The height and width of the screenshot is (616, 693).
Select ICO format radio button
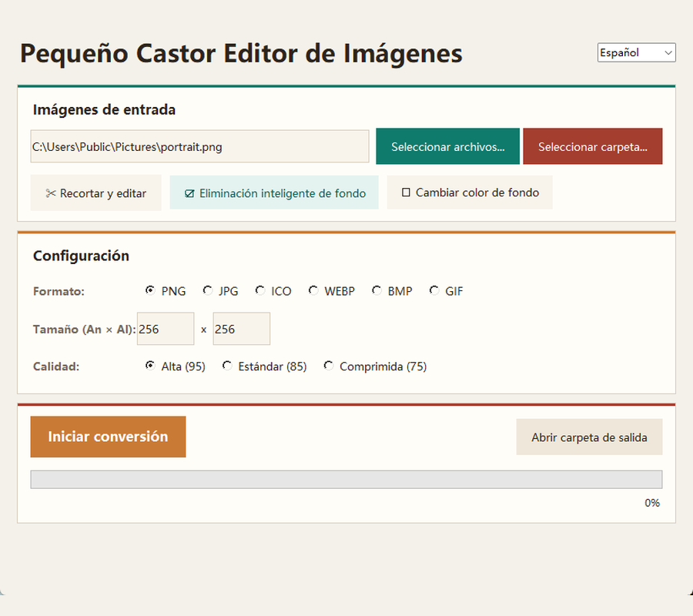pos(260,290)
